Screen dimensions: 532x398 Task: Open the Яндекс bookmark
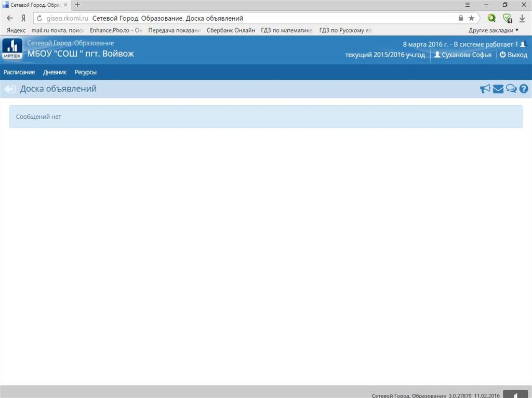click(16, 30)
